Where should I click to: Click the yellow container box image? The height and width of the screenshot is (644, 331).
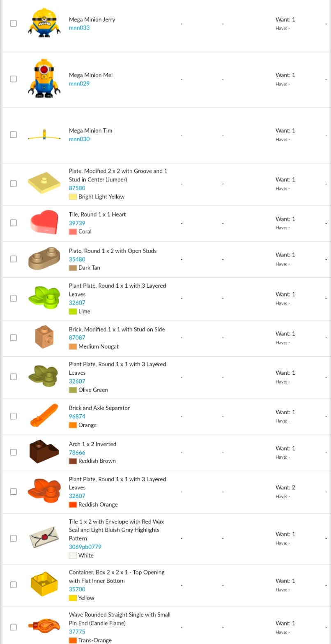pyautogui.click(x=44, y=584)
